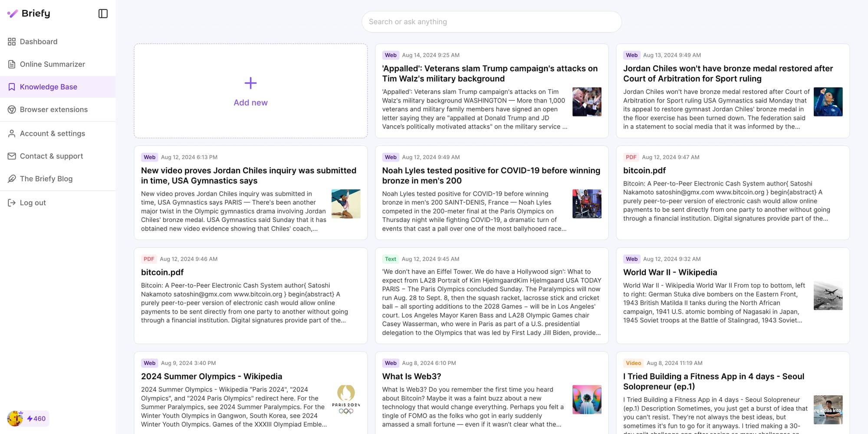Open the user avatar at sidebar bottom
The image size is (868, 434).
[15, 418]
